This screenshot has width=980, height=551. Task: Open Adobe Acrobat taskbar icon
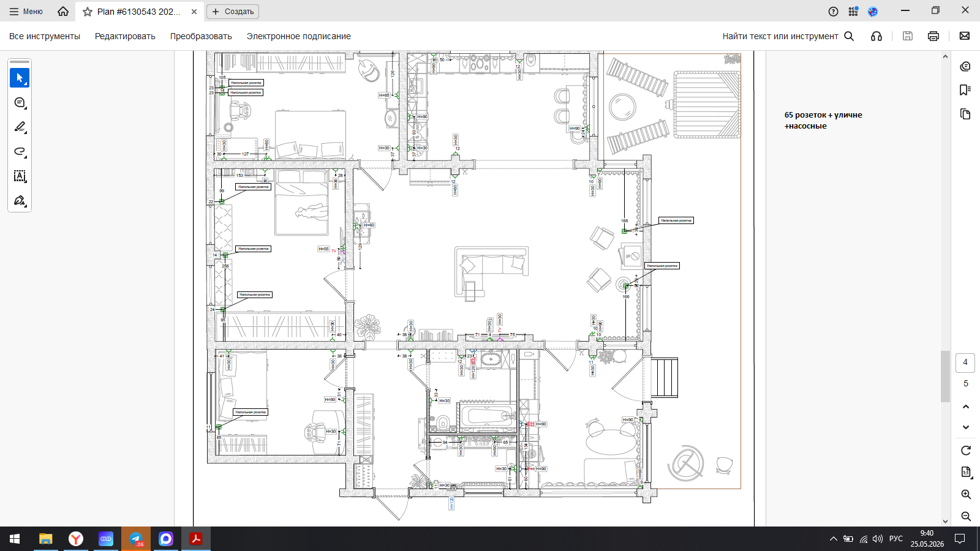196,539
